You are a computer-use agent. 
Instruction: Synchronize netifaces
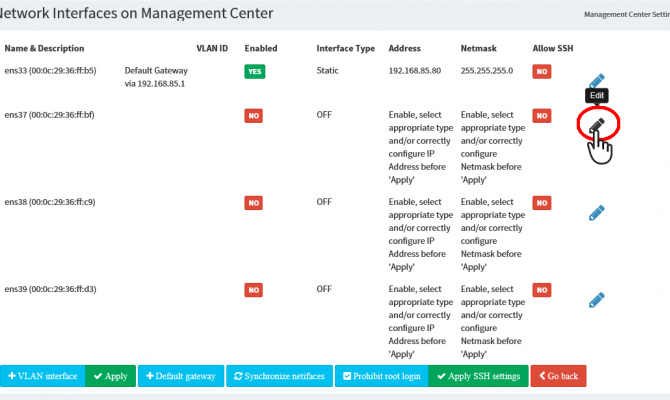click(279, 376)
